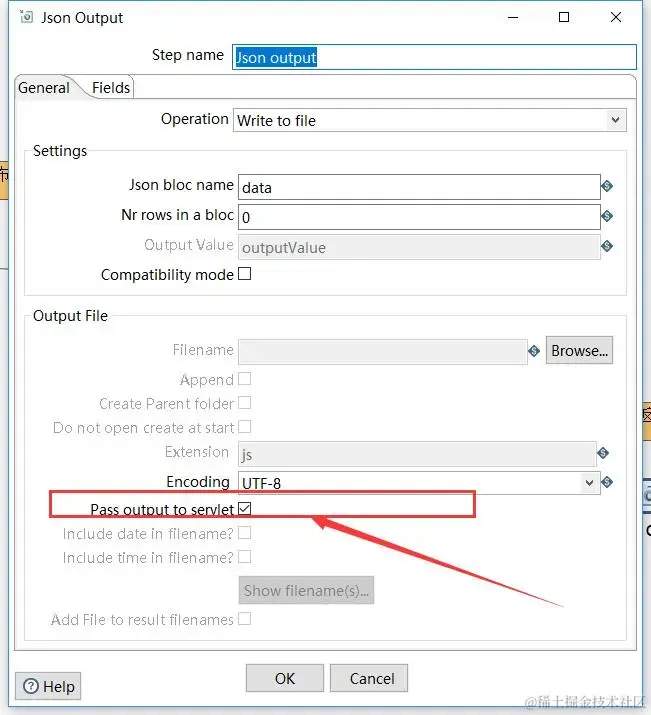
Task: Toggle Include date in filename checkbox
Action: 245,533
